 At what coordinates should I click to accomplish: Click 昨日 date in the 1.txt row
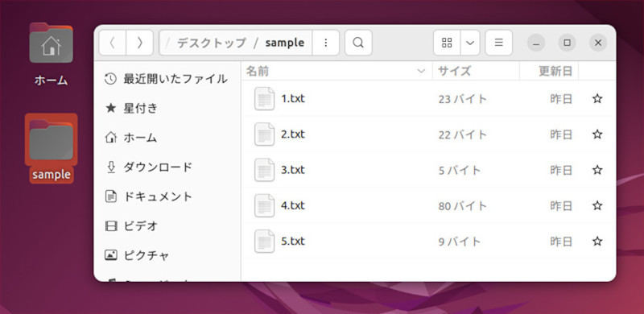pyautogui.click(x=561, y=99)
